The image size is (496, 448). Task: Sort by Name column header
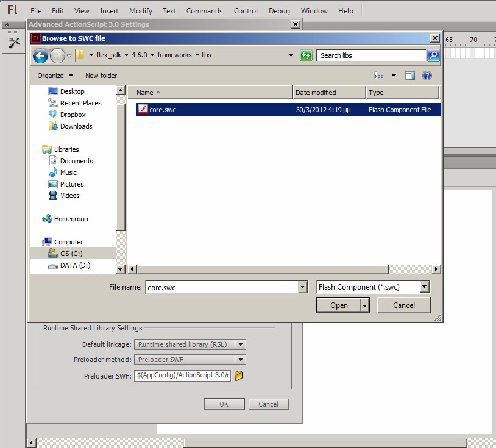pos(210,93)
